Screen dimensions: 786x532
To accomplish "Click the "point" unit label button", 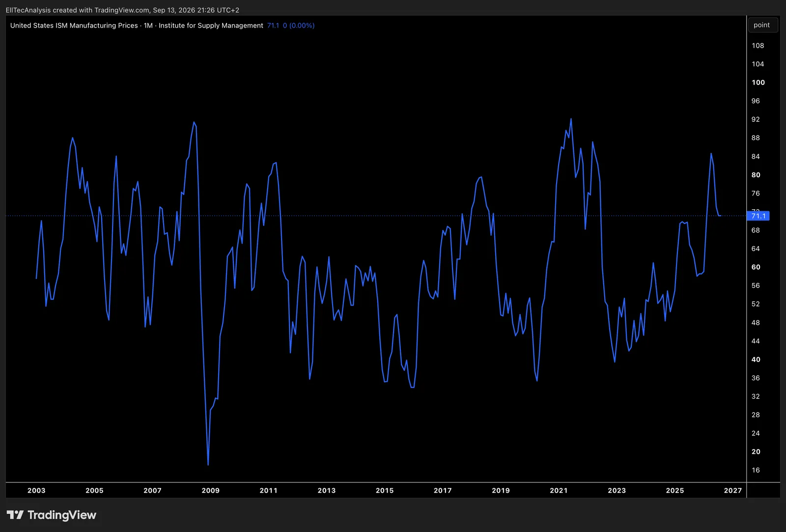I will (x=762, y=25).
